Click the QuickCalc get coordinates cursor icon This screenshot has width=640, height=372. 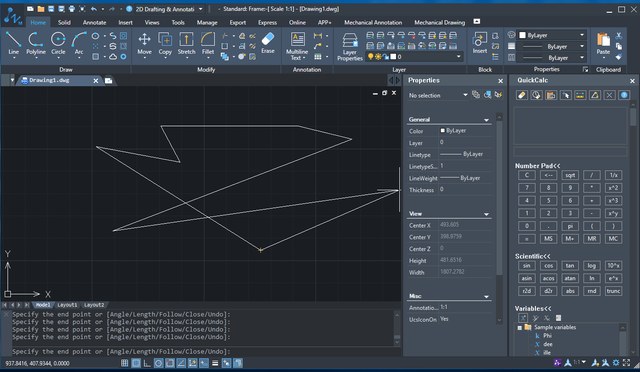(x=566, y=95)
